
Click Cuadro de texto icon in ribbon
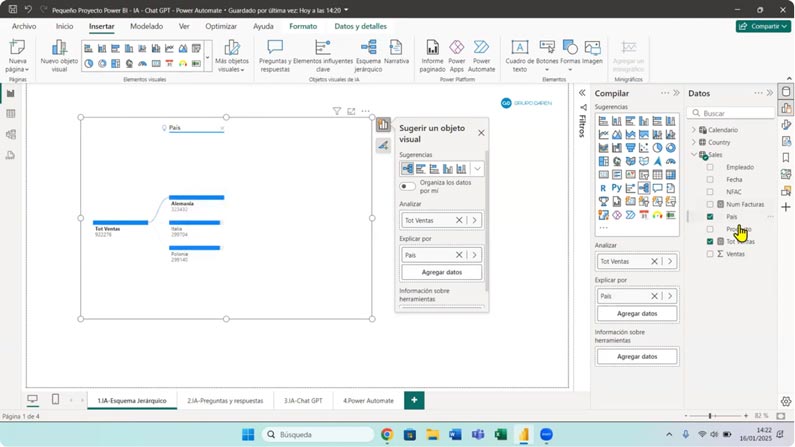pyautogui.click(x=519, y=49)
